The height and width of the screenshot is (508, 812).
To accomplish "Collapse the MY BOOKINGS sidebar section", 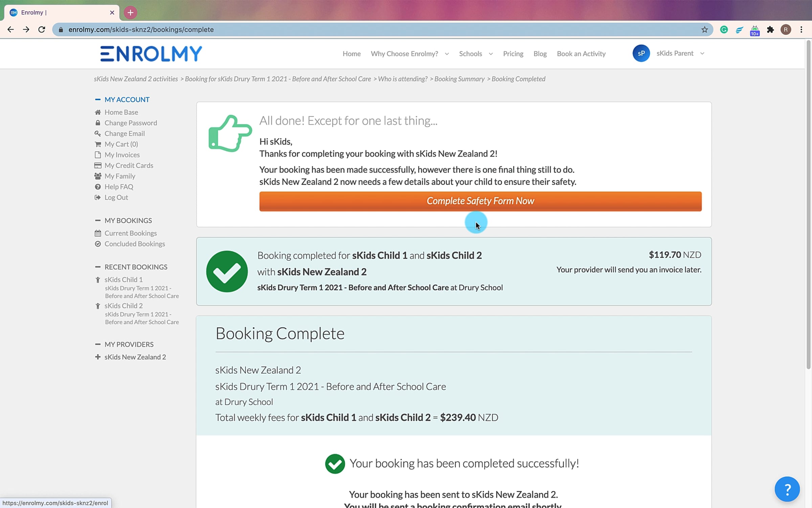I will pyautogui.click(x=98, y=220).
